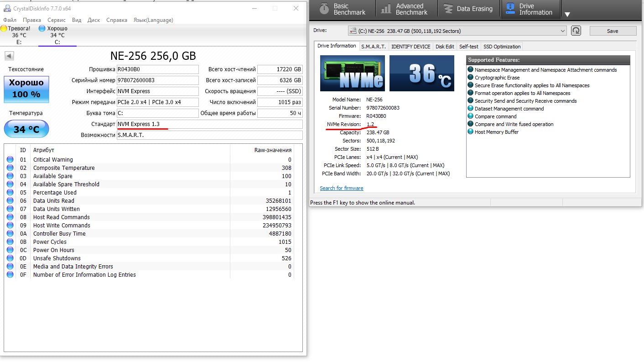Click the ID column header
The image size is (644, 363).
point(23,150)
